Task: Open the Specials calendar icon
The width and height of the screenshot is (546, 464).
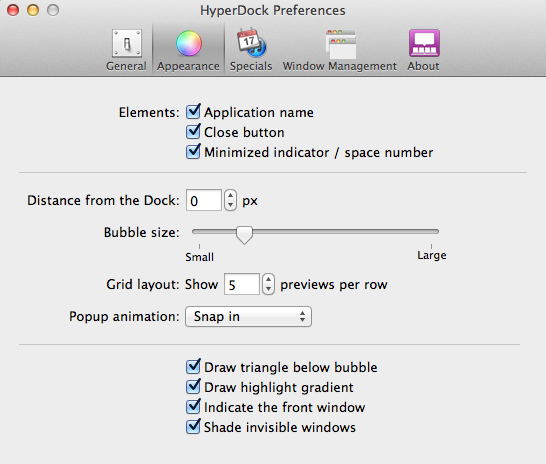Action: coord(251,43)
